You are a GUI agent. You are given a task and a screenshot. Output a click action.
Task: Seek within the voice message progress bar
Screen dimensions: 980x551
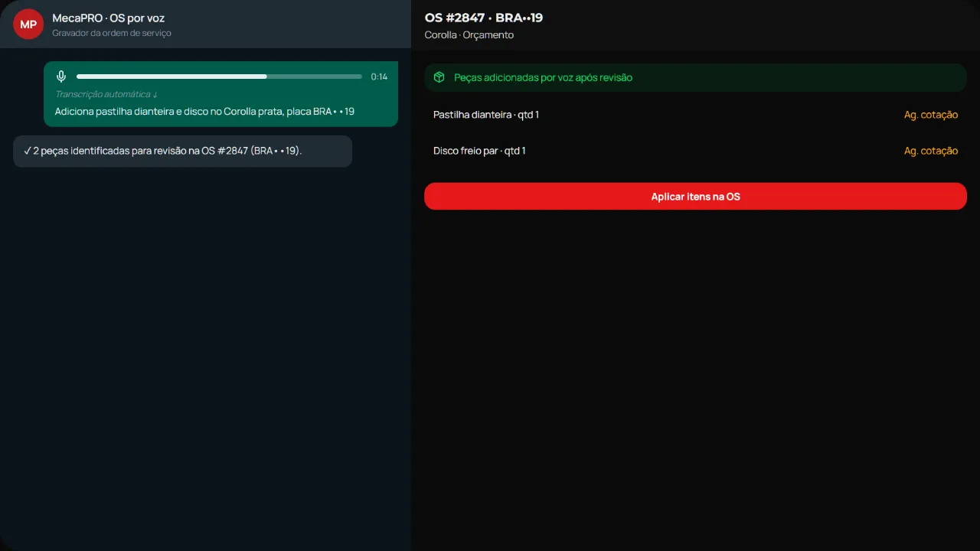coord(219,77)
